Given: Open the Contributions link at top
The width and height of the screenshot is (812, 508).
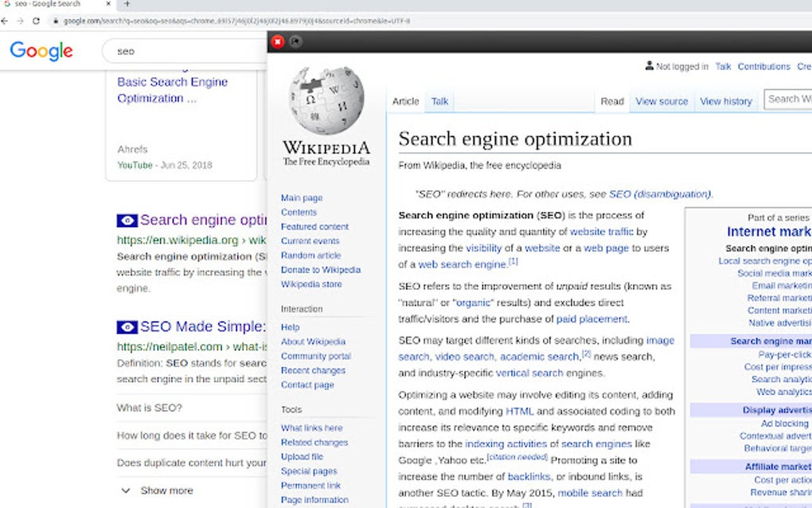Looking at the screenshot, I should 764,67.
